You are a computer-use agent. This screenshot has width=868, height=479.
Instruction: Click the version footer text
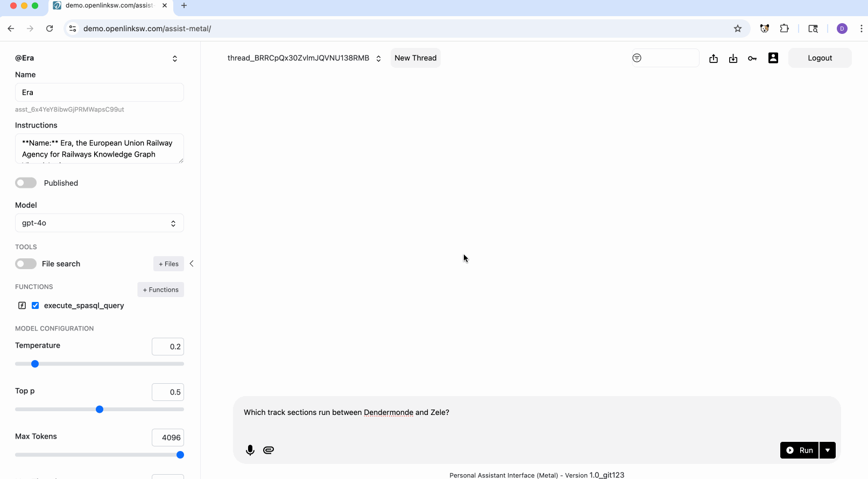point(537,475)
